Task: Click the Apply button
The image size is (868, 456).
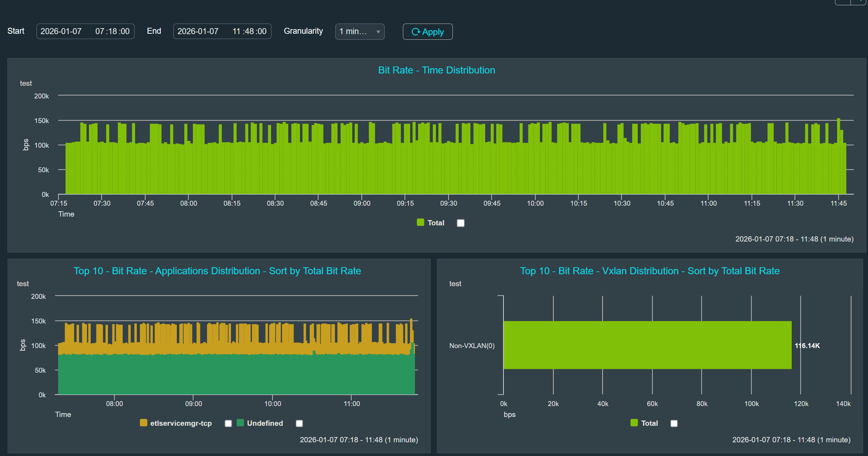Action: click(427, 32)
